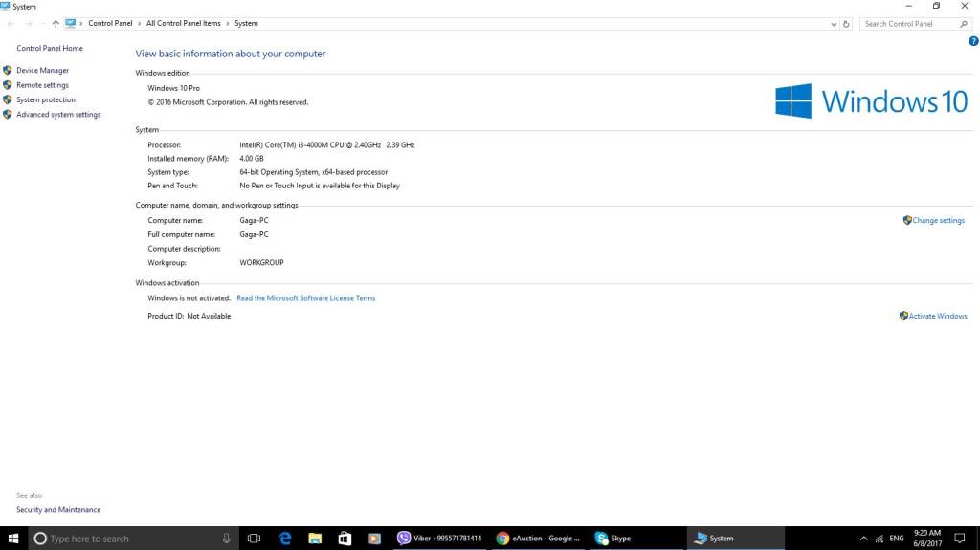980x550 pixels.
Task: Go to Control Panel Home
Action: 50,48
